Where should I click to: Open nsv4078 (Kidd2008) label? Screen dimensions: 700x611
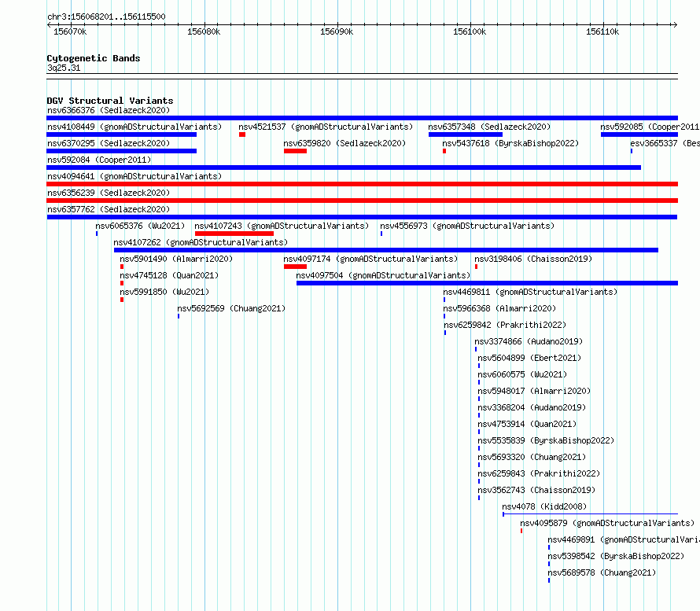(x=544, y=506)
